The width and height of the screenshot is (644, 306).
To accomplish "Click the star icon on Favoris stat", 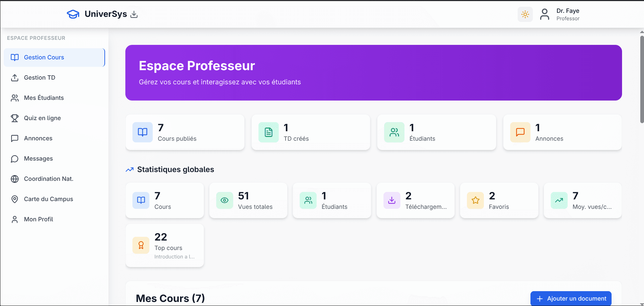I will [x=475, y=200].
